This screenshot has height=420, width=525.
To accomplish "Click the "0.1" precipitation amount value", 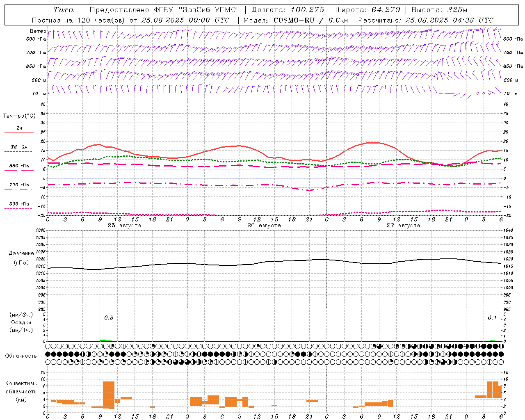I will tap(492, 318).
